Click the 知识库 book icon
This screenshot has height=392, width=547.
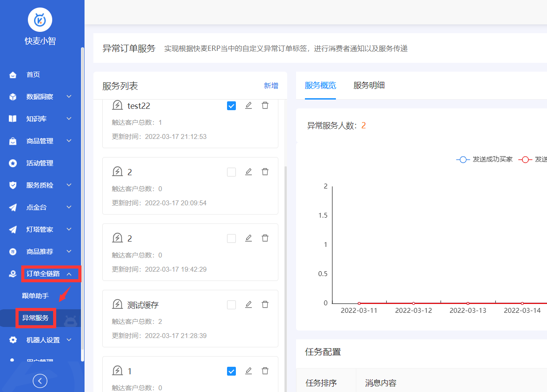click(13, 119)
